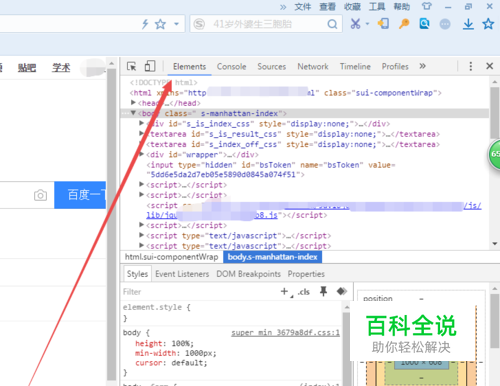Viewport: 500px width, 386px height.
Task: Click the new style rule plus icon
Action: 284,292
